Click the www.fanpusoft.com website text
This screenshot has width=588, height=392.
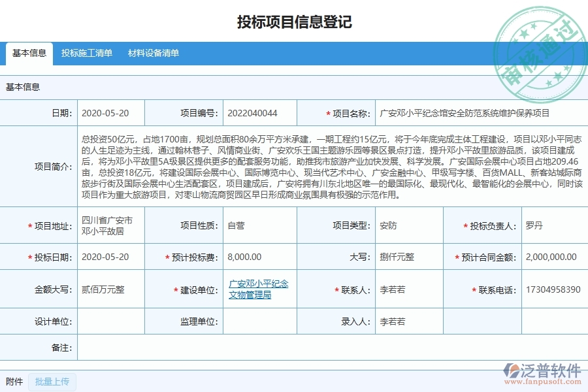[541, 380]
